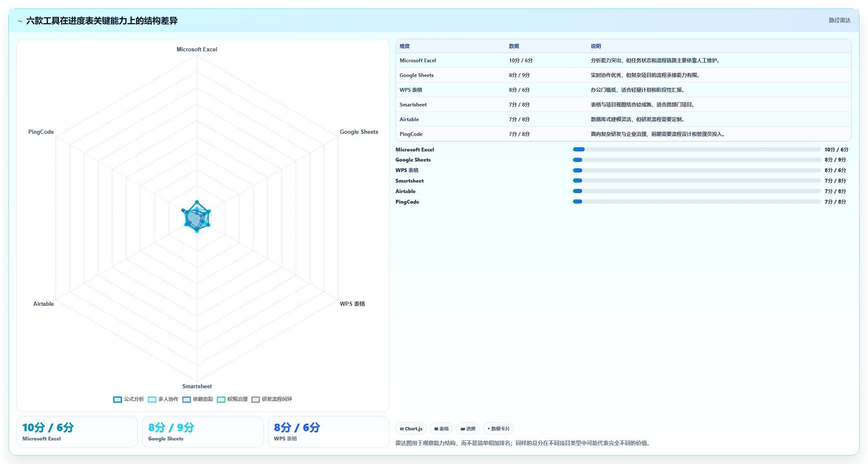Click the description 办公门槛低，适合轻量计划和阶段性汇报。
This screenshot has height=464, width=868.
point(638,90)
